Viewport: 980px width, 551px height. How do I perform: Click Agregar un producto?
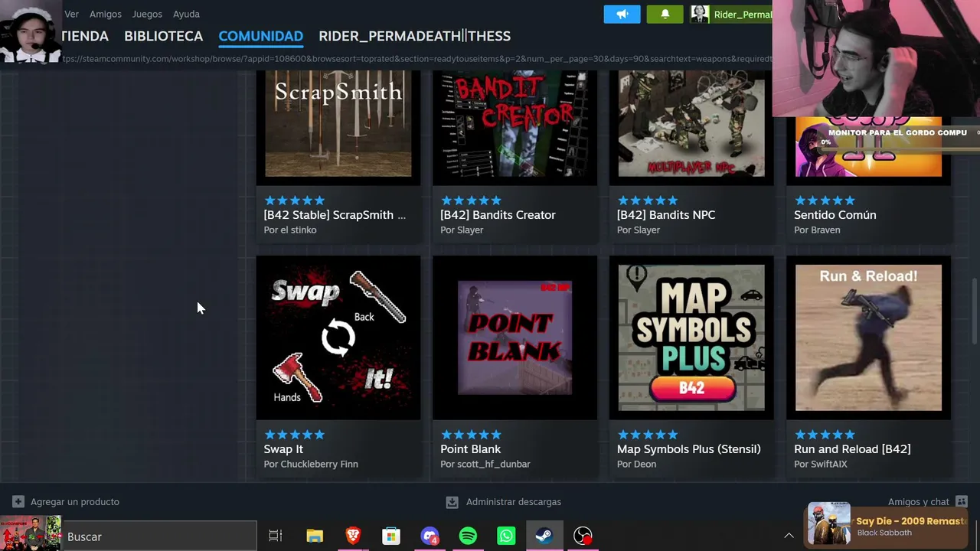tap(67, 502)
